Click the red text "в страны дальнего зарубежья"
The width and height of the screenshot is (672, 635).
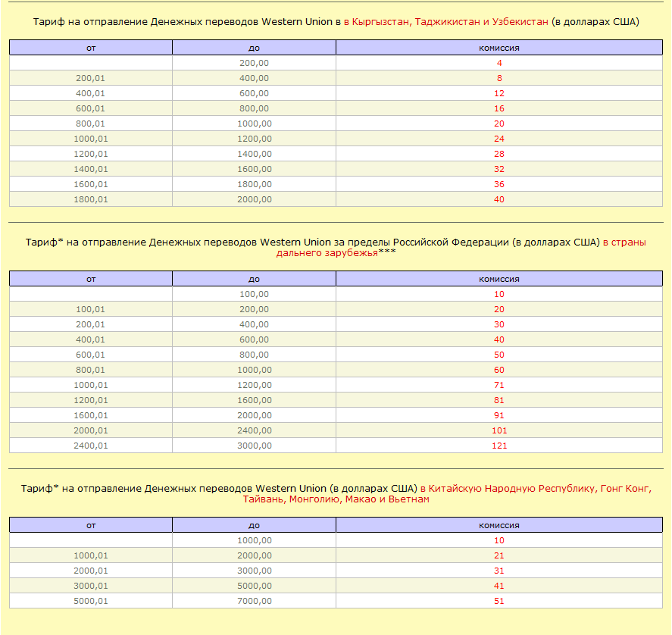click(x=461, y=247)
